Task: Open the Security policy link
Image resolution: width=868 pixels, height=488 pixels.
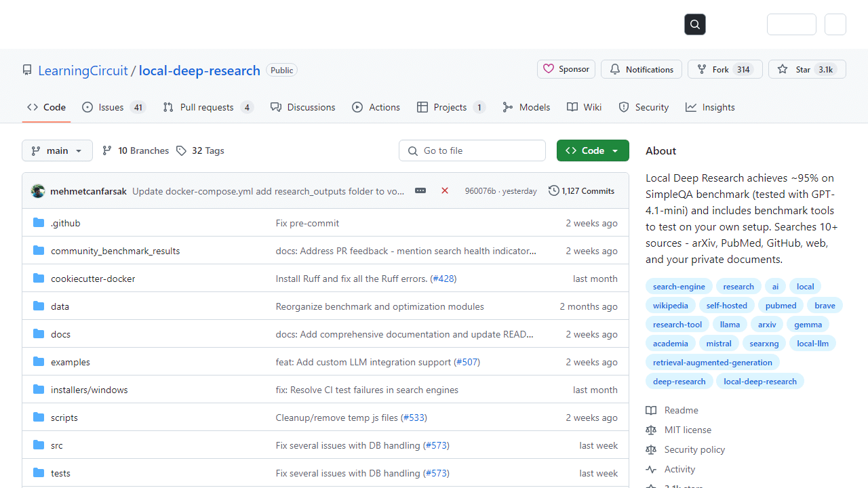Action: click(x=686, y=449)
